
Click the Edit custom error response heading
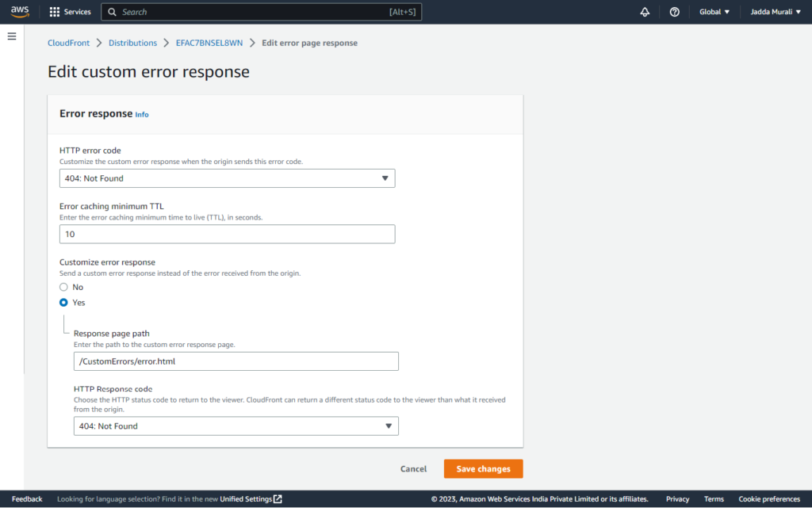148,72
